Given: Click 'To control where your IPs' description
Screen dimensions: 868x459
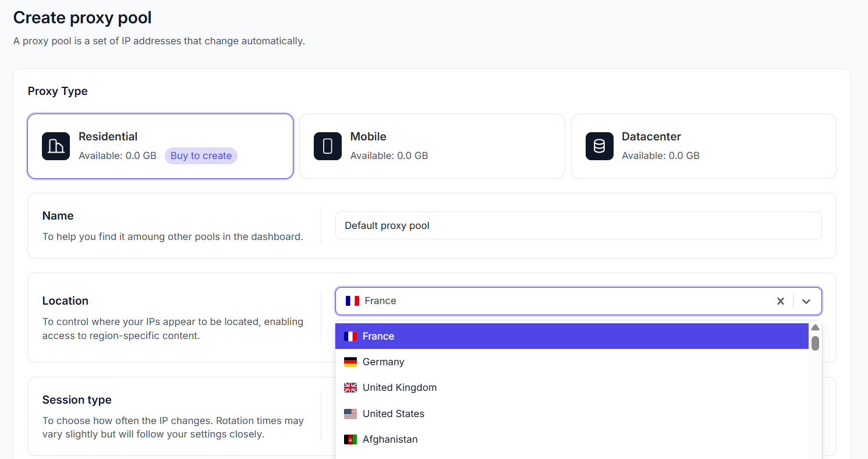Looking at the screenshot, I should (173, 329).
